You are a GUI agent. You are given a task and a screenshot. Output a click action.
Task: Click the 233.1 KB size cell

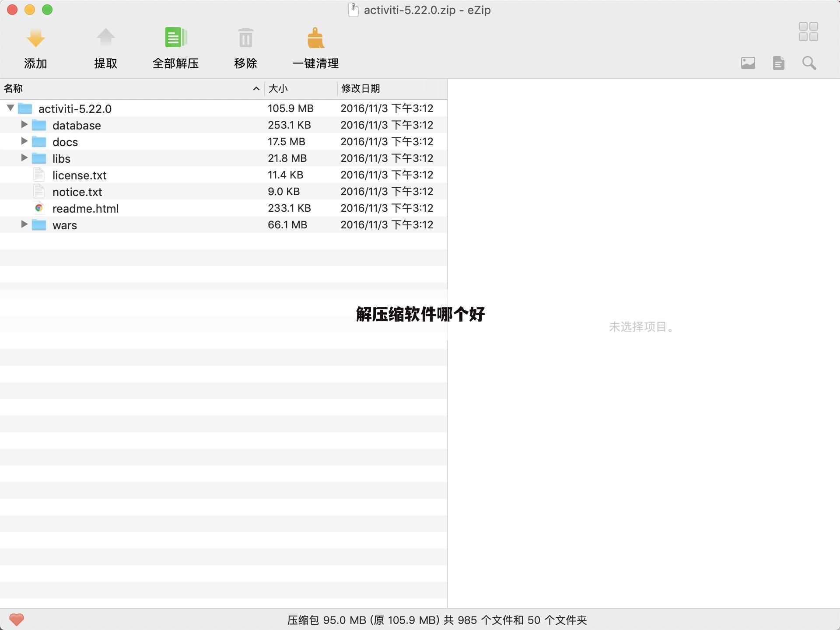coord(289,208)
